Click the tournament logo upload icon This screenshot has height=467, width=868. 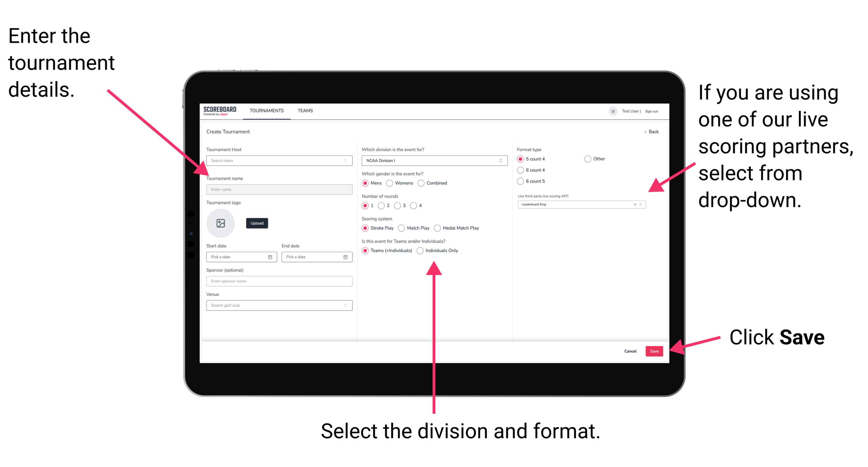pyautogui.click(x=221, y=223)
